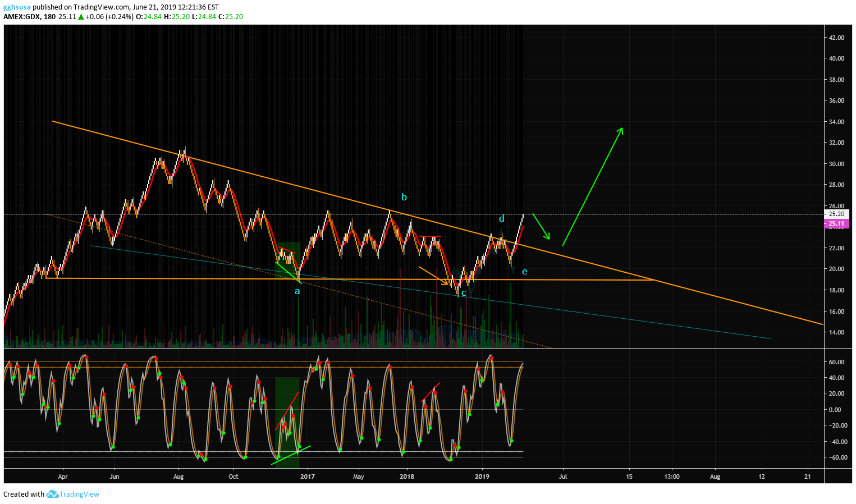Viewport: 856px width, 504px height.
Task: Click the 34.00 price axis label
Action: (x=836, y=122)
